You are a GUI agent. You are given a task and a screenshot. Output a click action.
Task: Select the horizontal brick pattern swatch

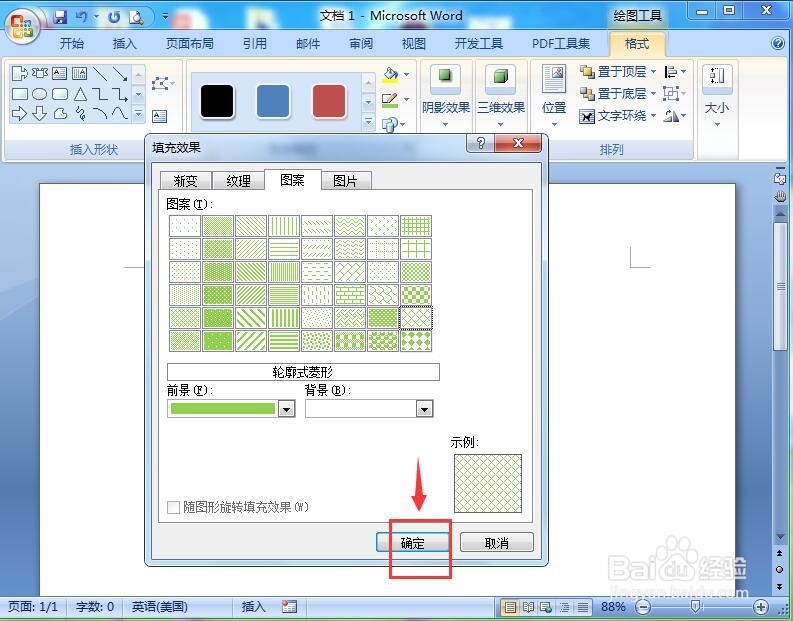click(x=350, y=295)
